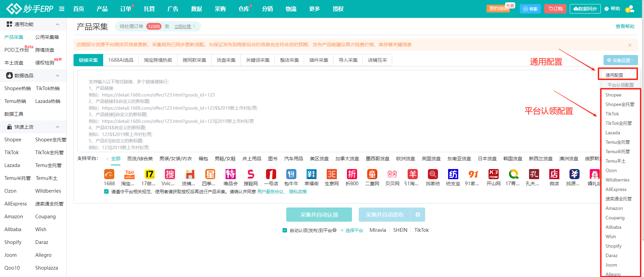Open the 采集设置 dropdown
This screenshot has width=644, height=277.
click(620, 60)
